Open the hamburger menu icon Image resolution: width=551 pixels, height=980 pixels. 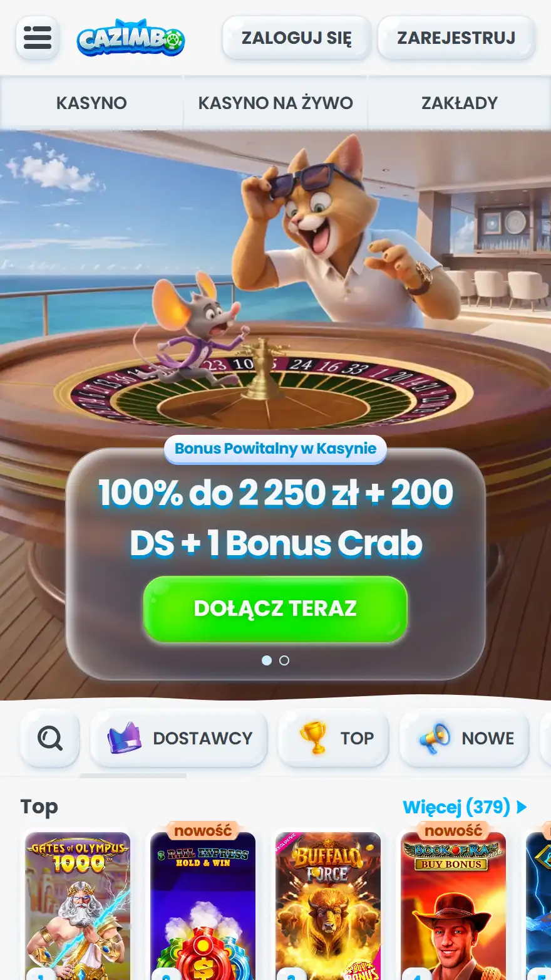pos(38,38)
